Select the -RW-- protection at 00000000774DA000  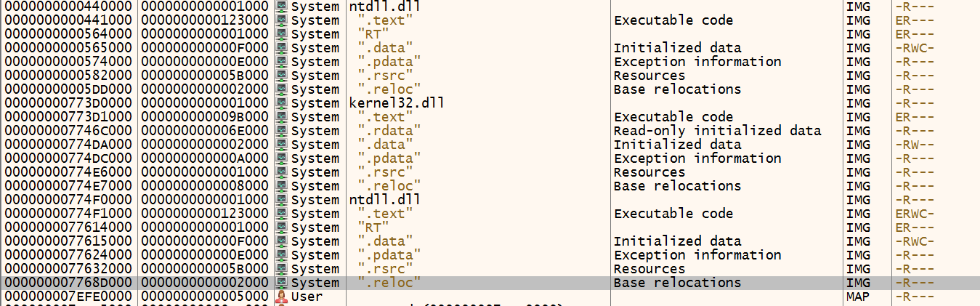coord(914,145)
